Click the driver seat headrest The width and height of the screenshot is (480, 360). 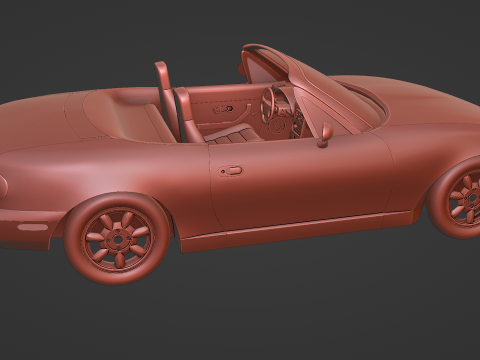[x=163, y=76]
